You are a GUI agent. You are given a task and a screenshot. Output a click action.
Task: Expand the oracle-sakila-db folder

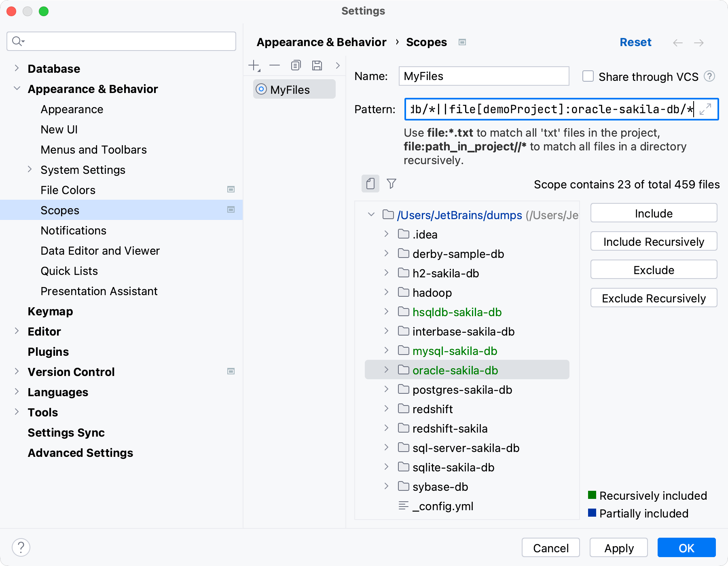[386, 370]
